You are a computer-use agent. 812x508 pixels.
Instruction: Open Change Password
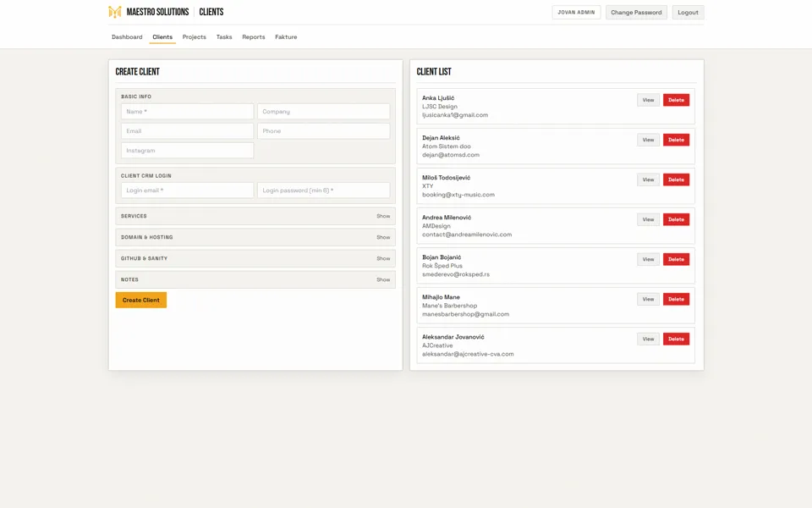tap(636, 13)
